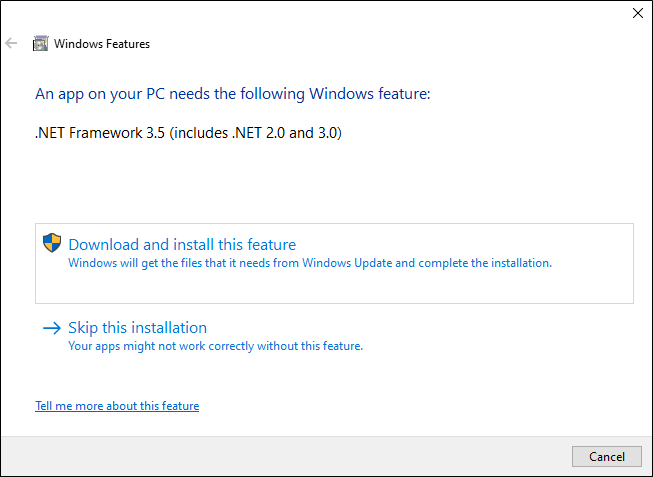Click the back arrow in the dialog header

point(11,43)
